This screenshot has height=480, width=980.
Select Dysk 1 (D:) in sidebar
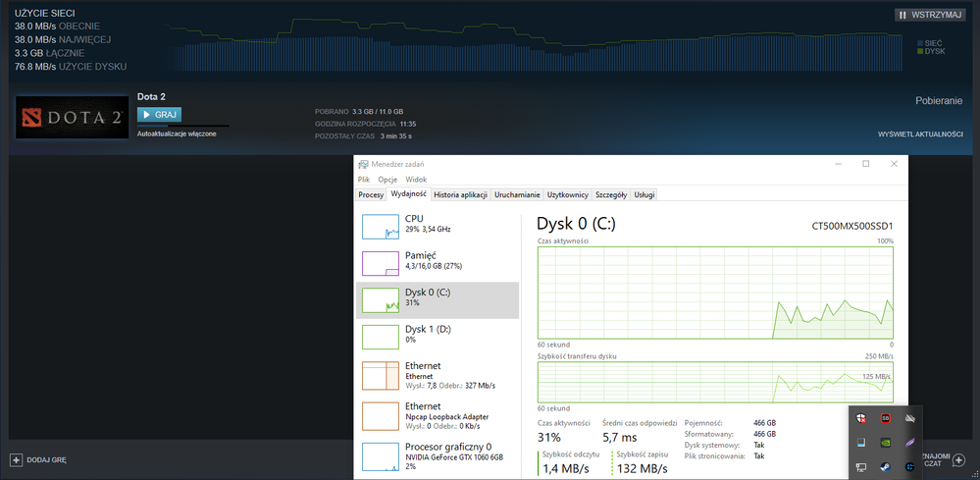[x=437, y=334]
